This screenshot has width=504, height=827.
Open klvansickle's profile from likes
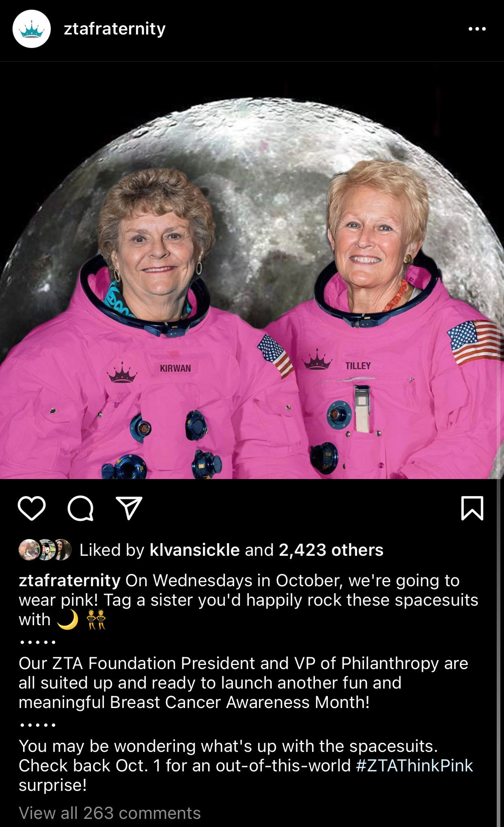click(x=195, y=550)
